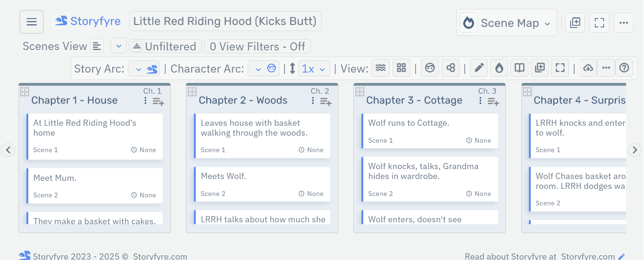Toggle the Unfiltered filter button
This screenshot has height=260, width=644.
point(165,47)
